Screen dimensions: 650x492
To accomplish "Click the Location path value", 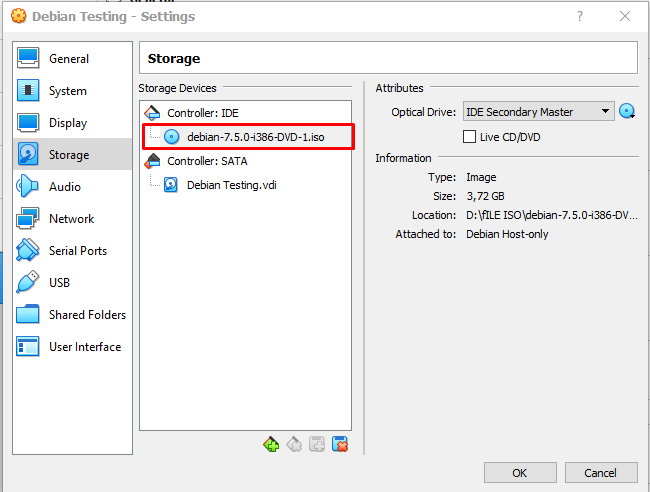I will (x=552, y=215).
